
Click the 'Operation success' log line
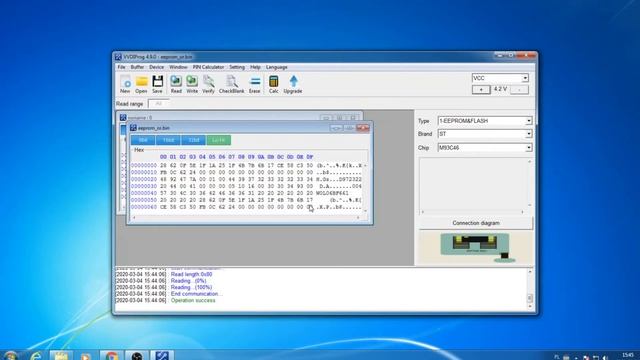(193, 300)
